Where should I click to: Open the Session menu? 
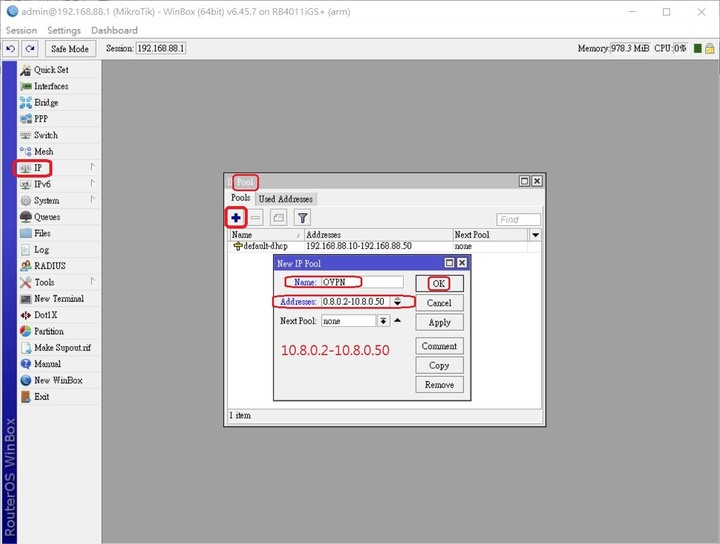(21, 30)
